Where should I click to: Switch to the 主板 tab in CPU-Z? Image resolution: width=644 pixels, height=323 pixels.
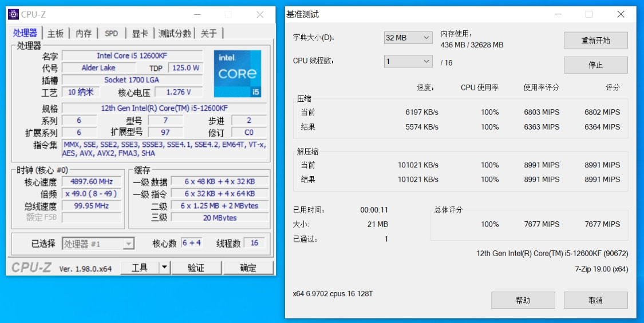[56, 34]
